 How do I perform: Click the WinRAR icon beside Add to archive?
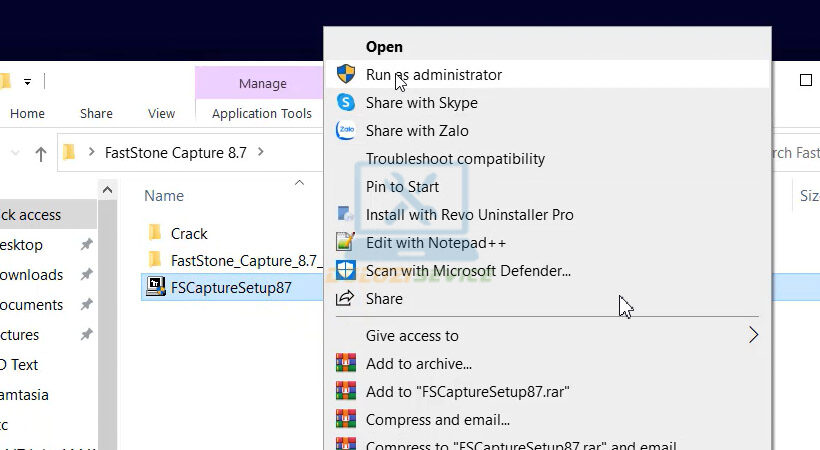[x=346, y=364]
